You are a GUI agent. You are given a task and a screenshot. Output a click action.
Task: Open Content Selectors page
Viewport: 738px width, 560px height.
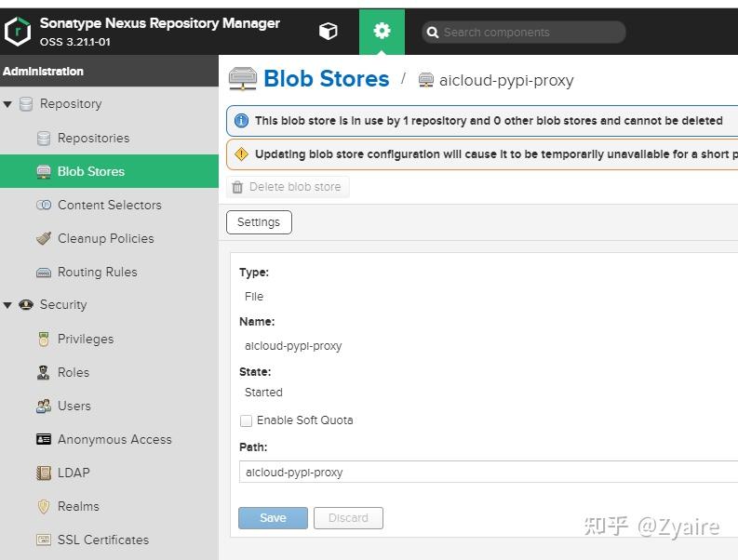click(x=109, y=205)
